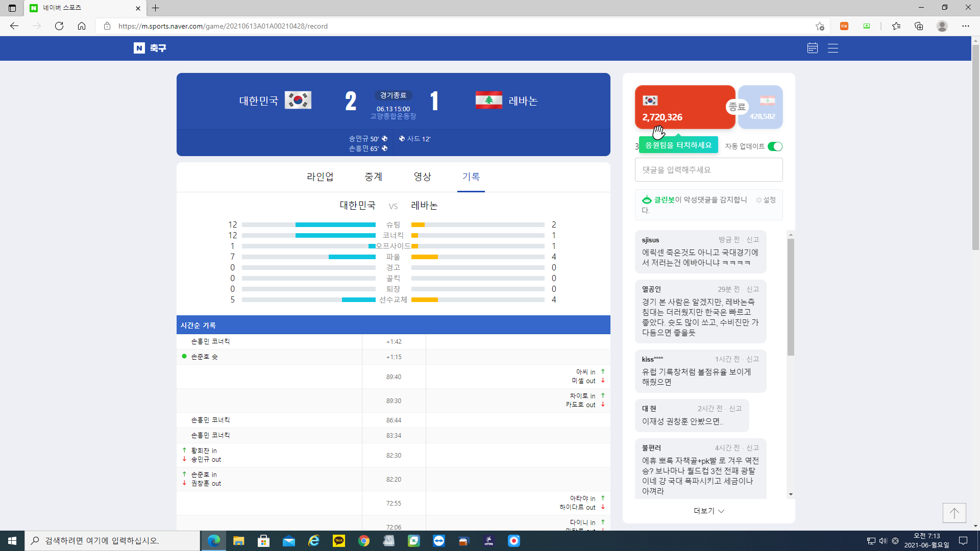This screenshot has width=980, height=551.
Task: Click the 차이토 in substitution row
Action: 394,400
